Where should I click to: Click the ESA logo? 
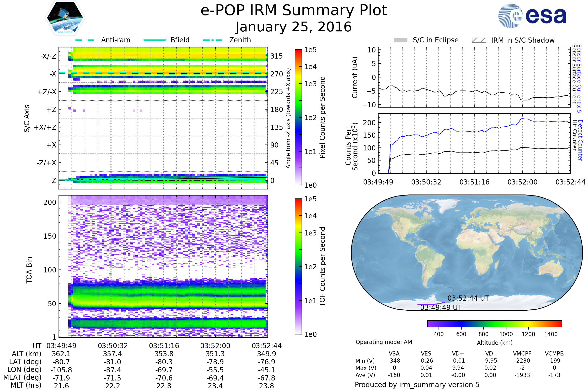[x=532, y=15]
